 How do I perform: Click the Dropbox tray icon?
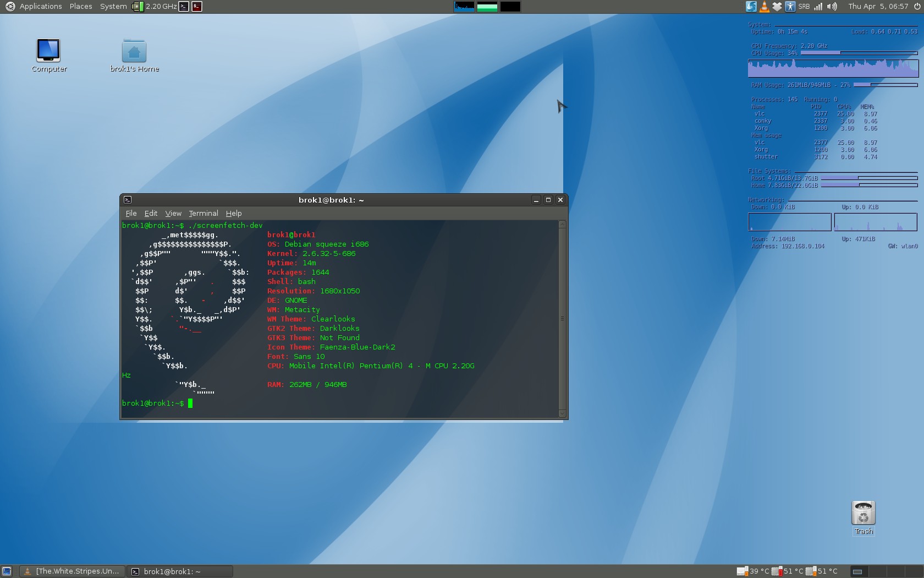point(777,7)
